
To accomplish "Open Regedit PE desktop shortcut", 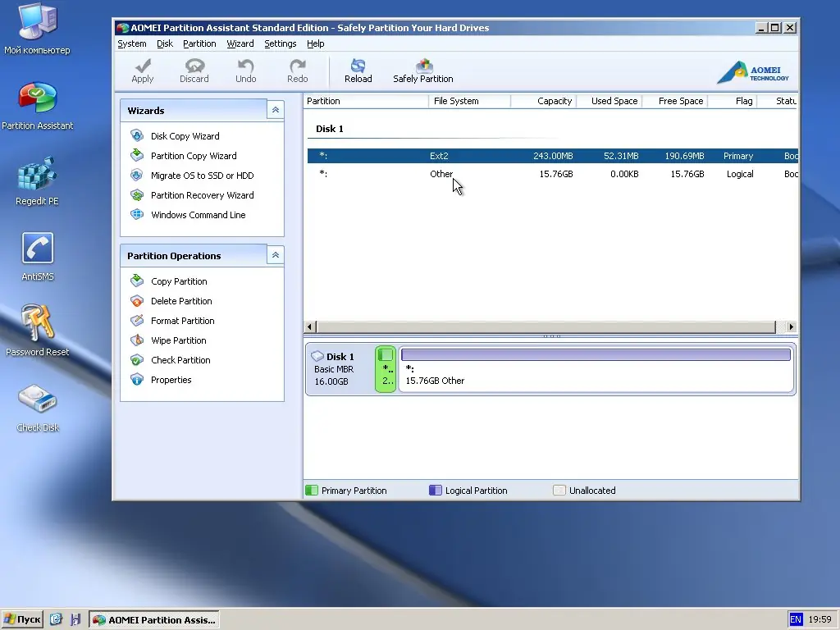I will click(x=37, y=180).
